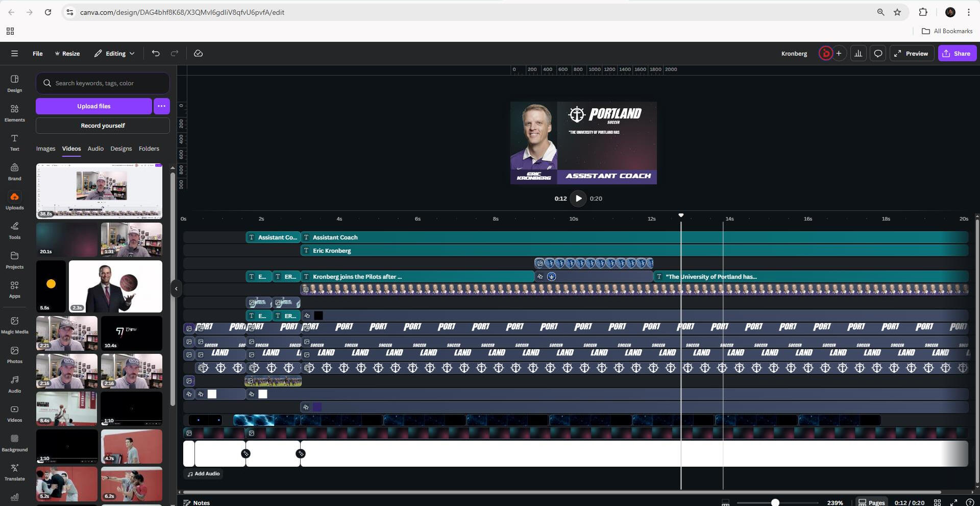Click the Share button

click(x=957, y=54)
